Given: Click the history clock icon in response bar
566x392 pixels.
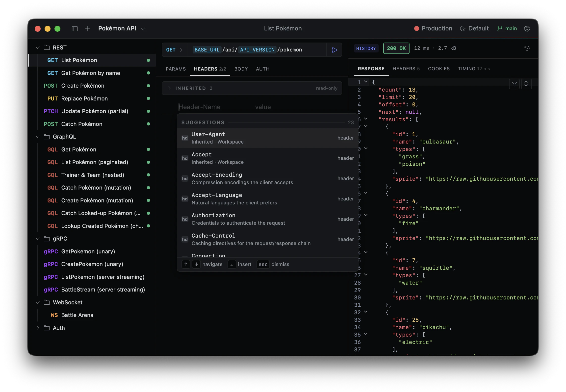Looking at the screenshot, I should point(527,48).
